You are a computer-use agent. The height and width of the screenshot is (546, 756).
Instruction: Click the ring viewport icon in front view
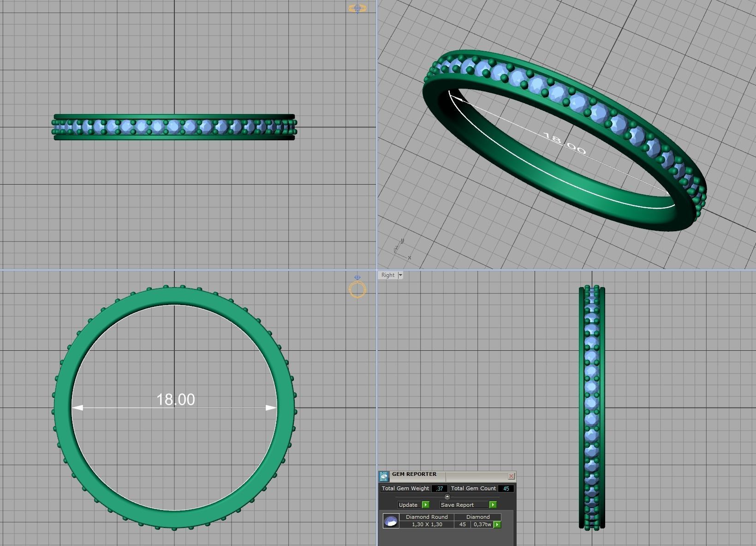pos(357,287)
